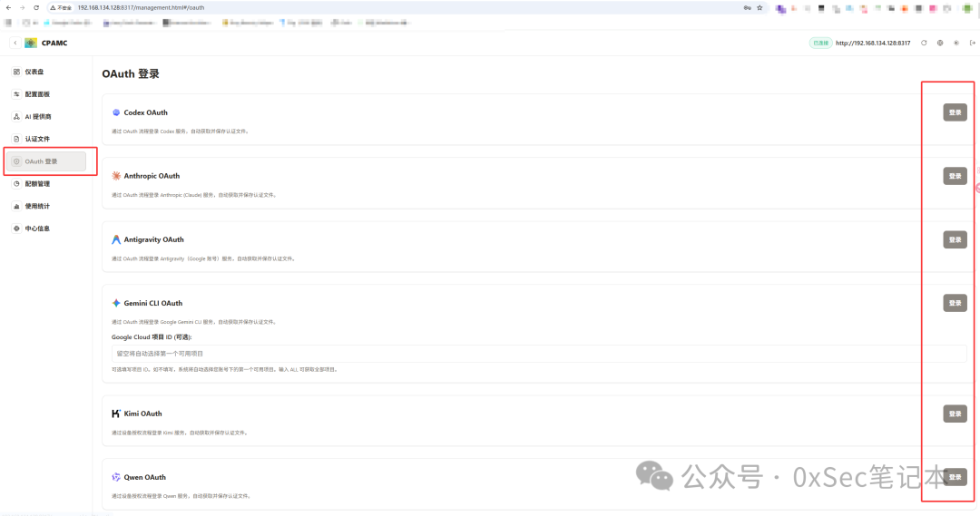Click the 不安全 site security badge

point(62,7)
